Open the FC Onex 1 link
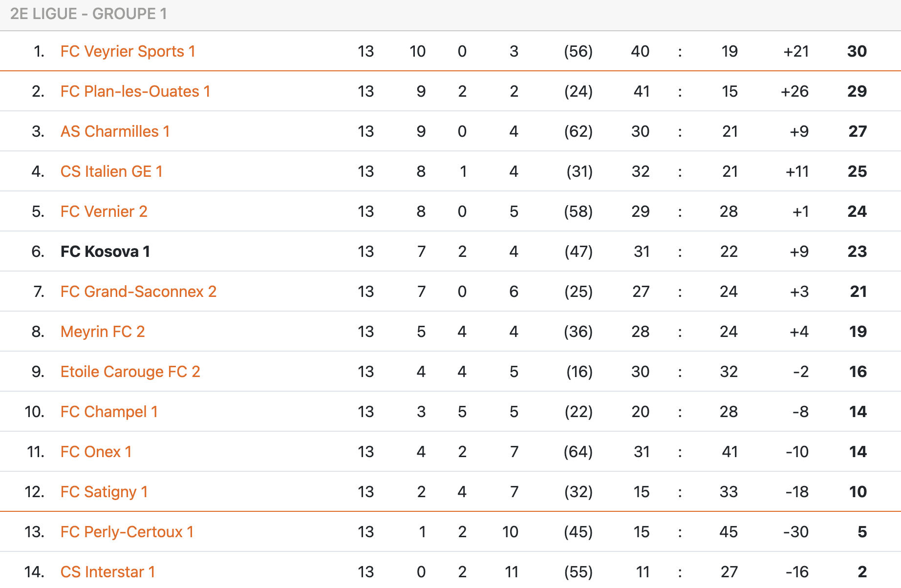The image size is (901, 588). click(96, 452)
